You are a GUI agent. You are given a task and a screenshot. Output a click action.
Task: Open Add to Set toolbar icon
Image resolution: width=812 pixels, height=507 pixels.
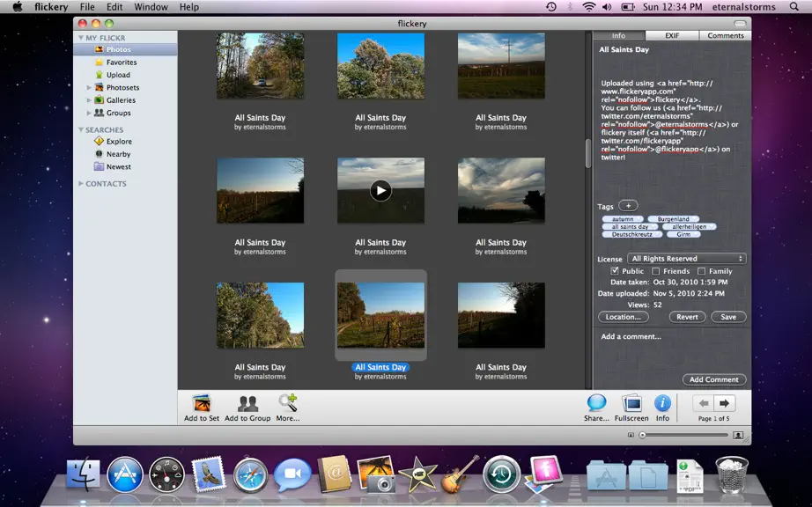pos(202,403)
